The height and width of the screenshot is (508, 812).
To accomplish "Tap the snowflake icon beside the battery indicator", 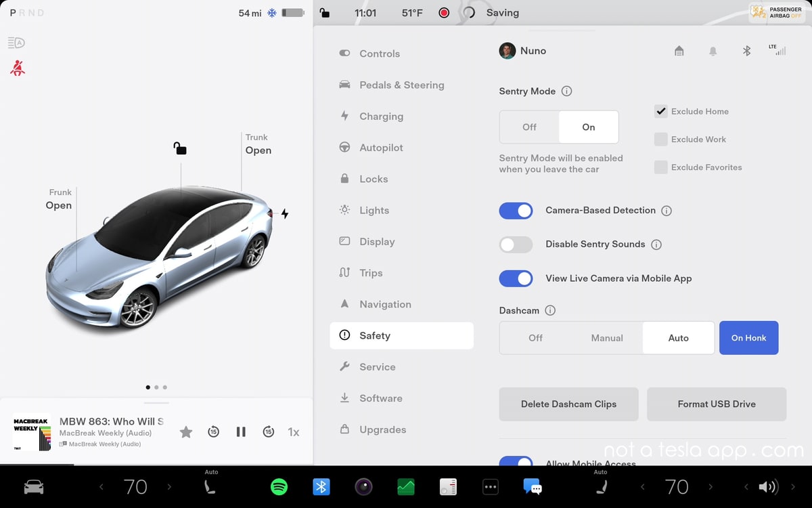I will click(271, 12).
